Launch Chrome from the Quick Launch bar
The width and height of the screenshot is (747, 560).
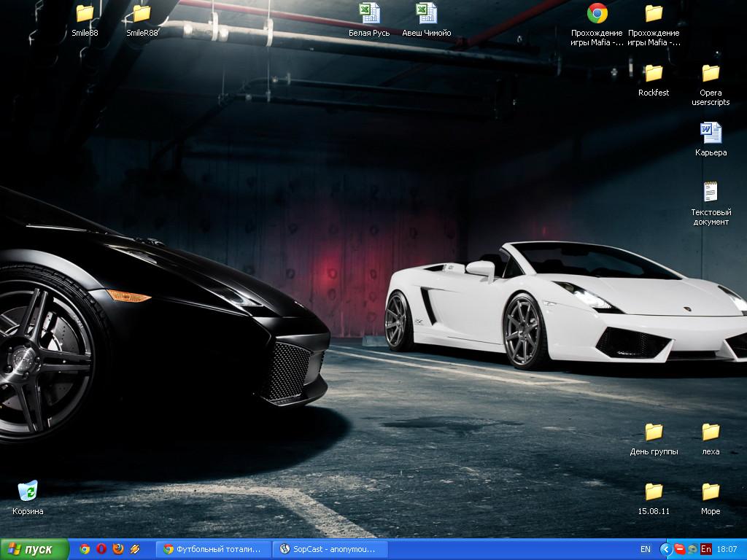coord(85,549)
